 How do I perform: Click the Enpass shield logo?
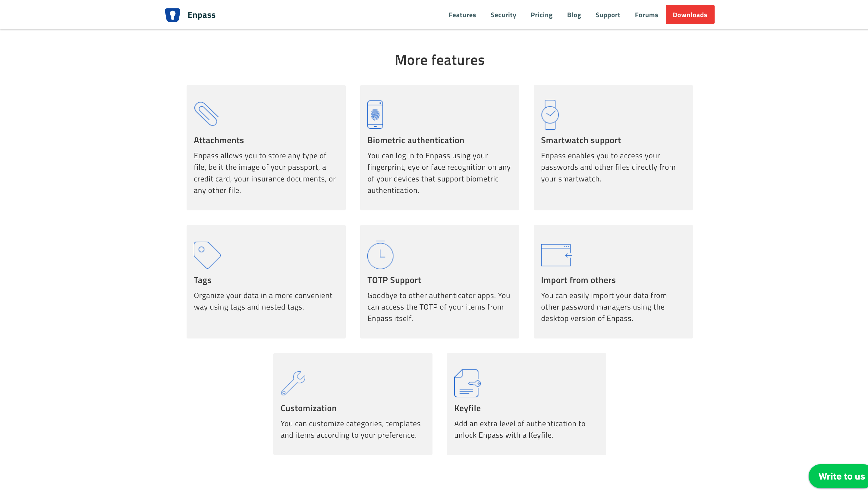pos(173,14)
